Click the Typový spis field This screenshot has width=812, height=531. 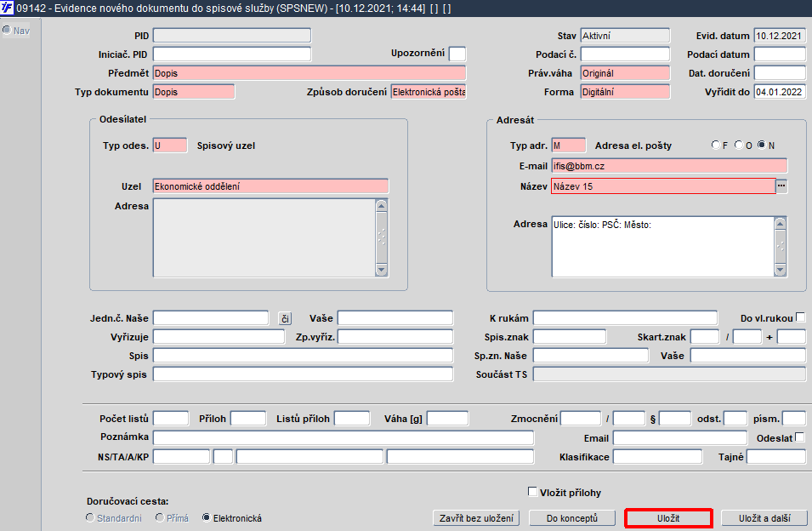point(303,374)
